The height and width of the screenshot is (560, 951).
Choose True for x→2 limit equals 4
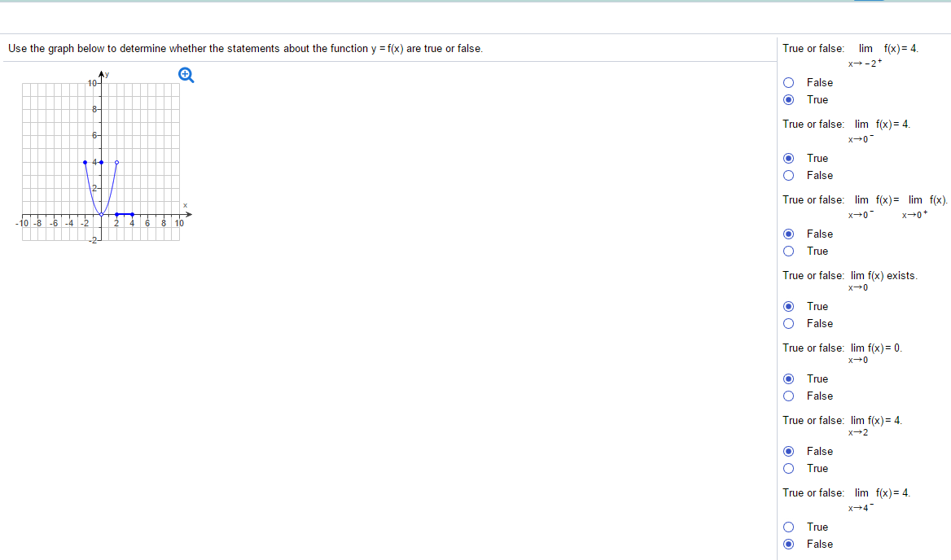pyautogui.click(x=788, y=468)
